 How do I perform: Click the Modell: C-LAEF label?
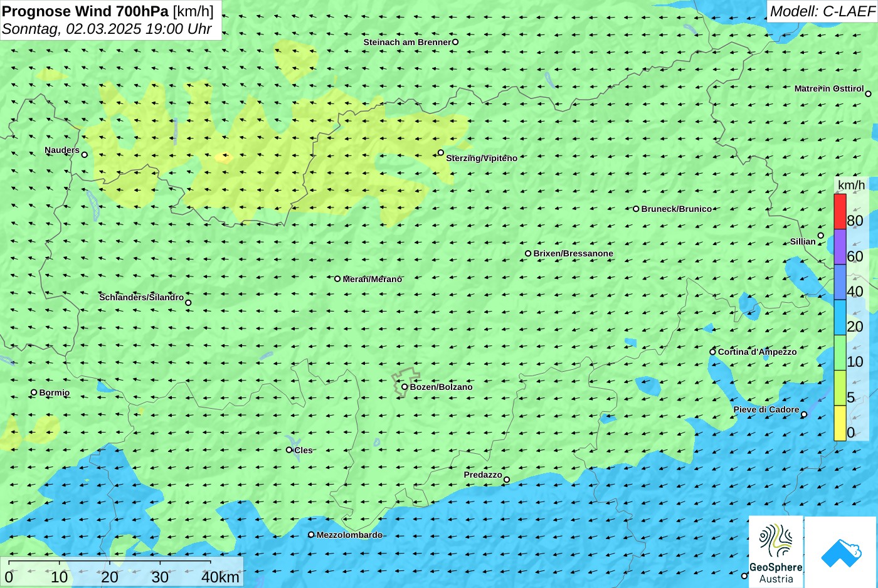click(x=822, y=11)
